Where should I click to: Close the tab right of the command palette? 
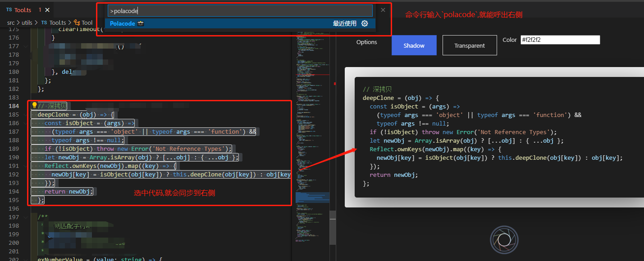[x=383, y=9]
